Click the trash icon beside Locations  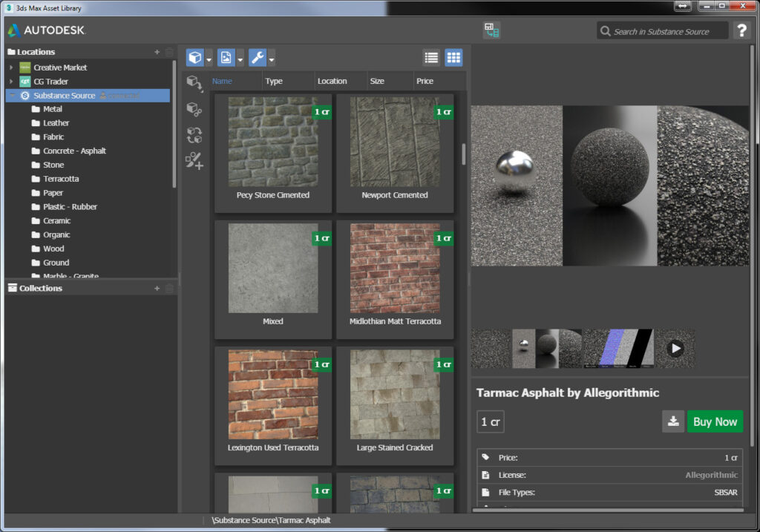pos(169,52)
